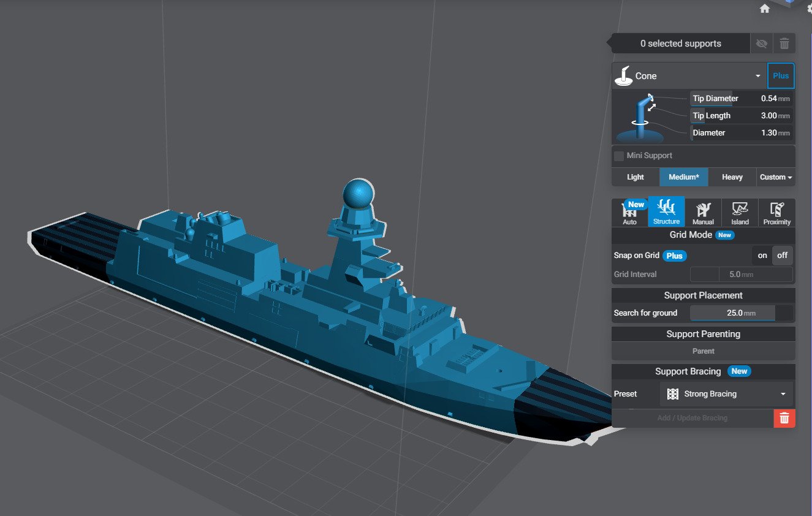This screenshot has height=516, width=812.
Task: Enable the Mini Support checkbox
Action: 619,156
